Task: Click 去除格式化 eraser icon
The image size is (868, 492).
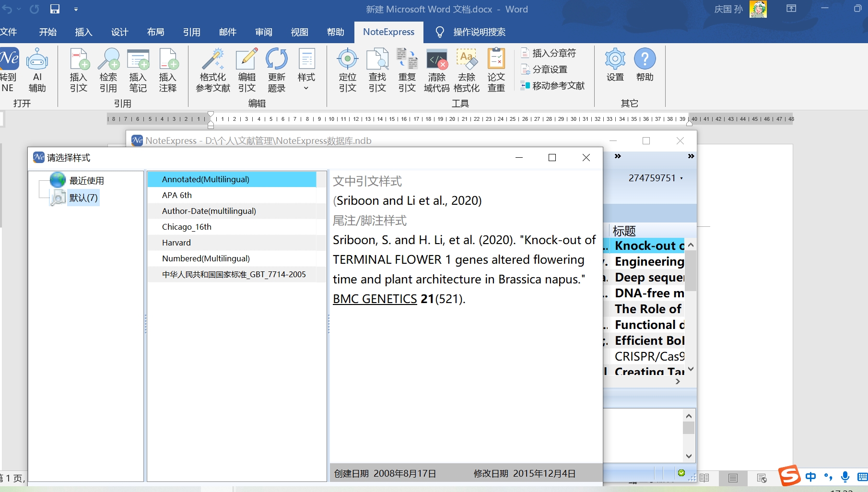Action: tap(467, 70)
